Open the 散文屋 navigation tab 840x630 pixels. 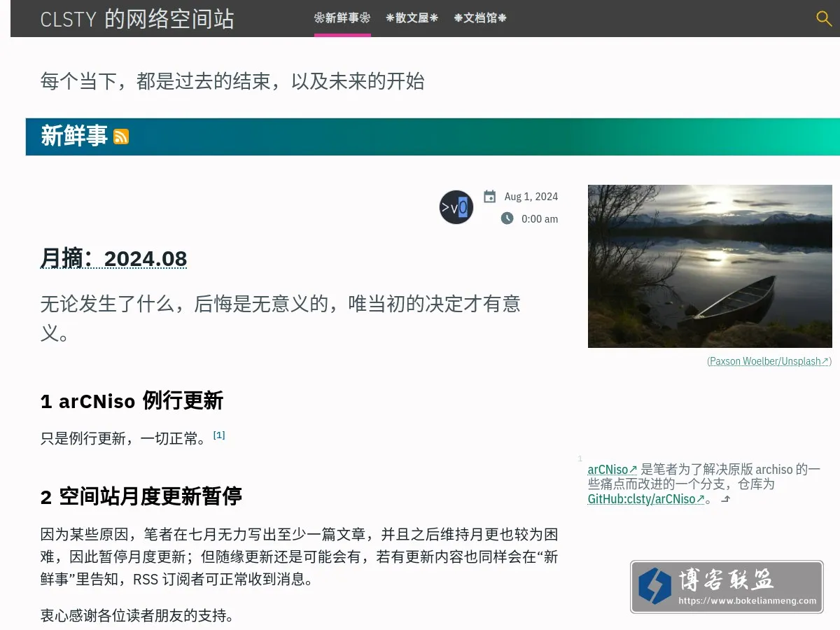point(412,18)
